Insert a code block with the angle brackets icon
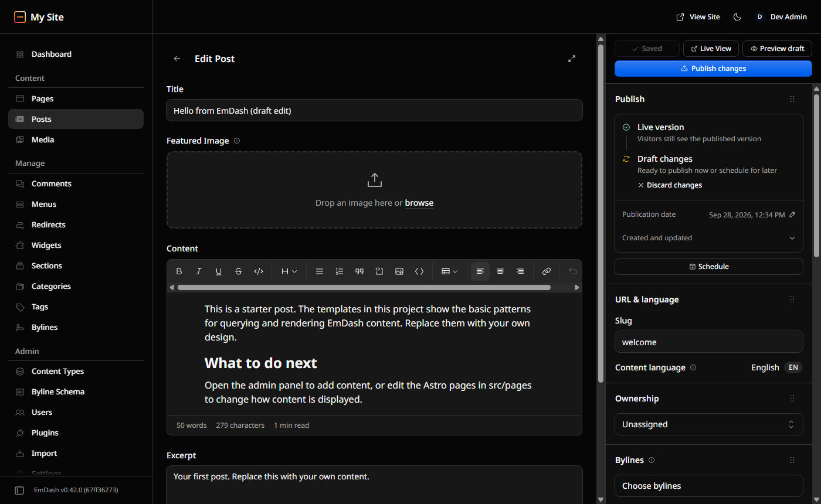Image resolution: width=821 pixels, height=504 pixels. coord(419,271)
